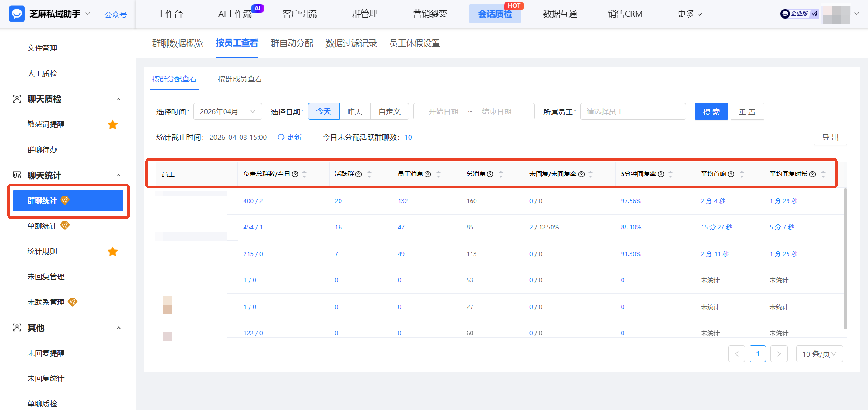The height and width of the screenshot is (410, 868).
Task: Click the help icon next to 5分钟回复率
Action: pyautogui.click(x=661, y=174)
